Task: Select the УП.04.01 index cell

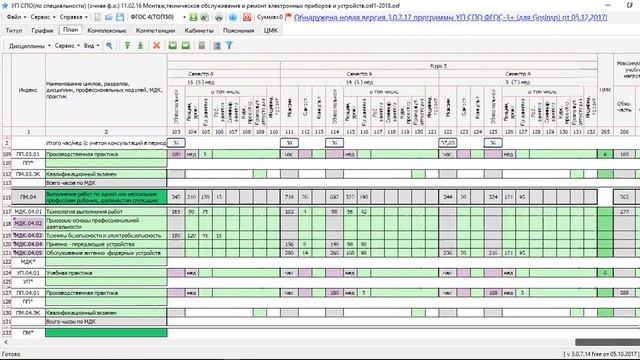Action: tap(28, 273)
